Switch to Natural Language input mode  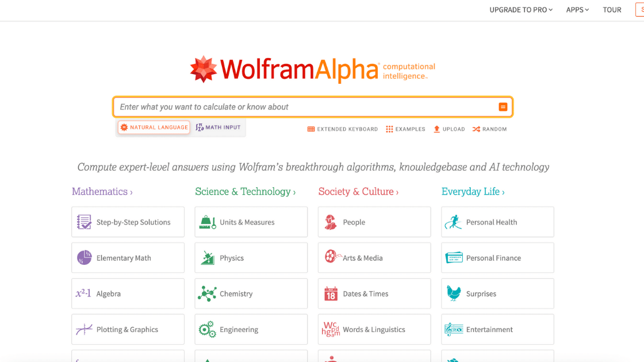click(154, 127)
